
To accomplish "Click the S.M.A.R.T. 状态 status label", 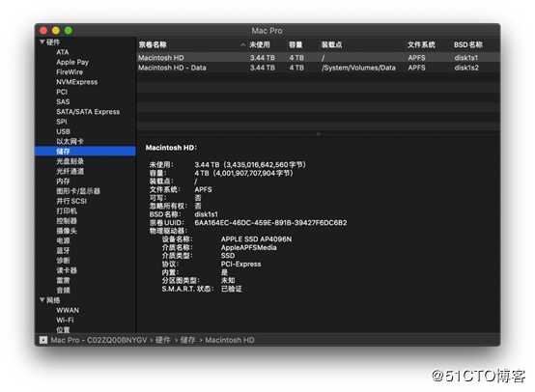I will (x=187, y=289).
